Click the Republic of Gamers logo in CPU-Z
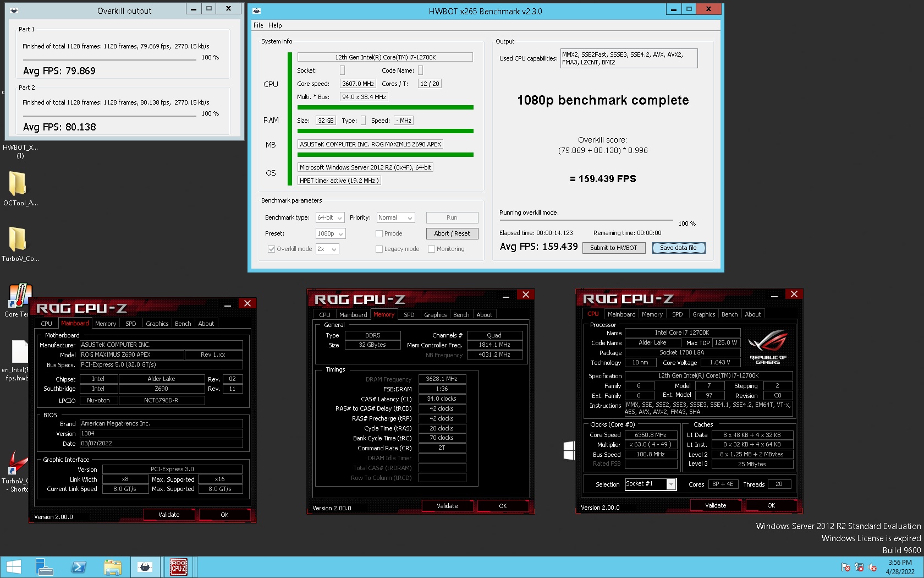 pos(768,347)
